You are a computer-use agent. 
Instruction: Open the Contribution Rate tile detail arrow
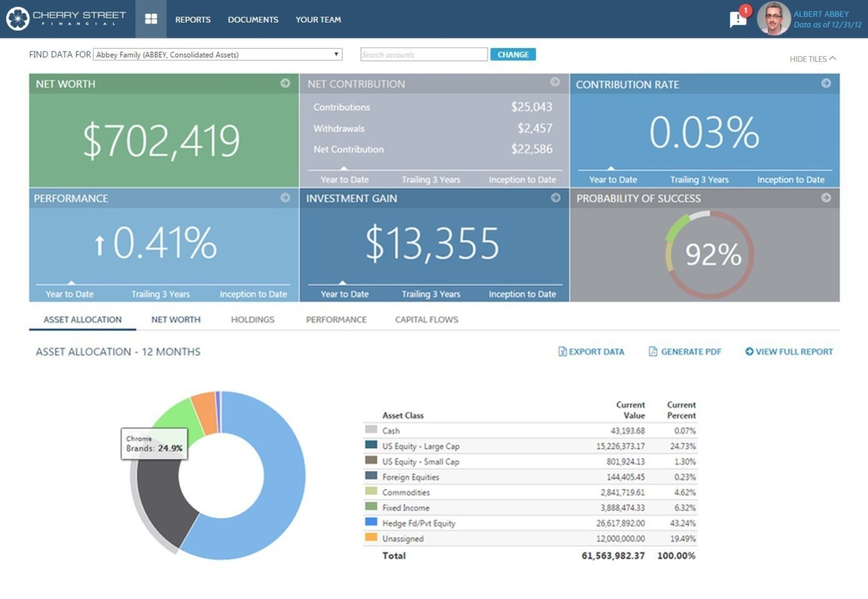[825, 82]
